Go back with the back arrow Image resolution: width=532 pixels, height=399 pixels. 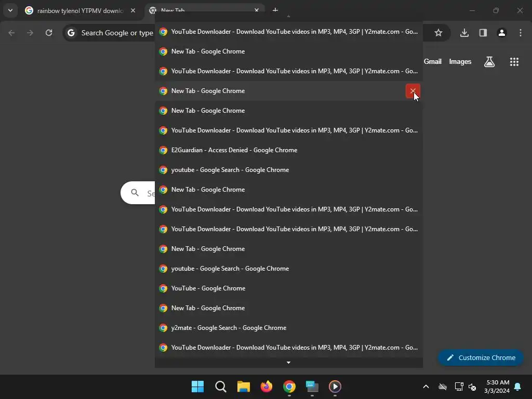pyautogui.click(x=11, y=33)
